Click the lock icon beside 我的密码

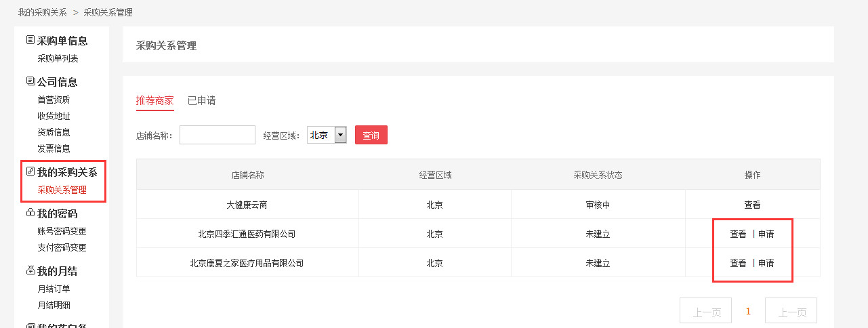[x=30, y=213]
